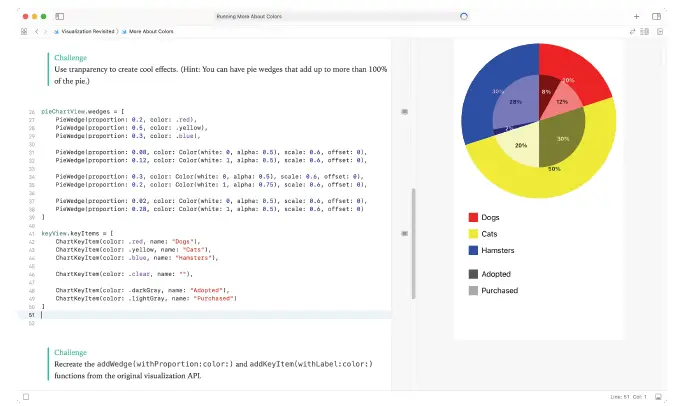Viewport: 675px width, 406px height.
Task: Click the running activity spinner
Action: point(464,16)
